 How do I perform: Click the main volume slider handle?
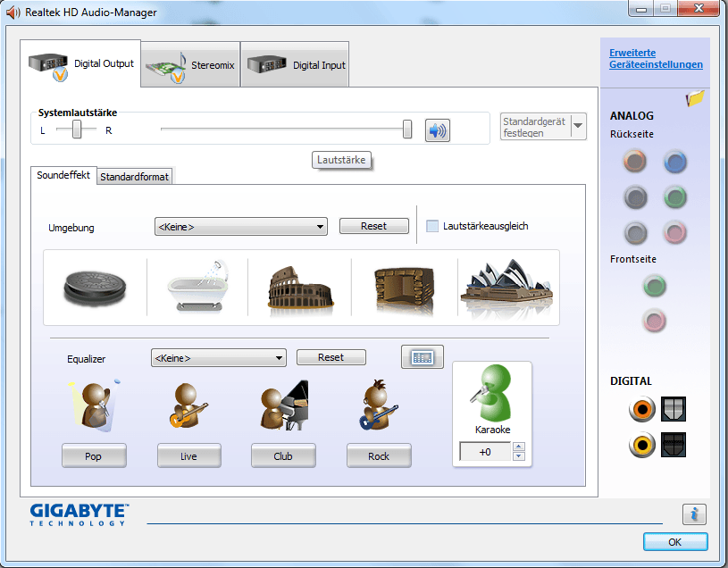(407, 129)
